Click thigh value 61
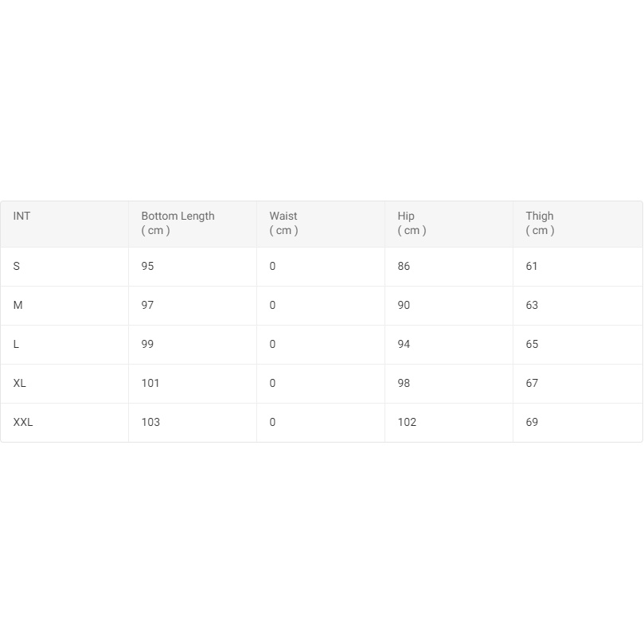Screen dimensions: 644x644 (532, 267)
